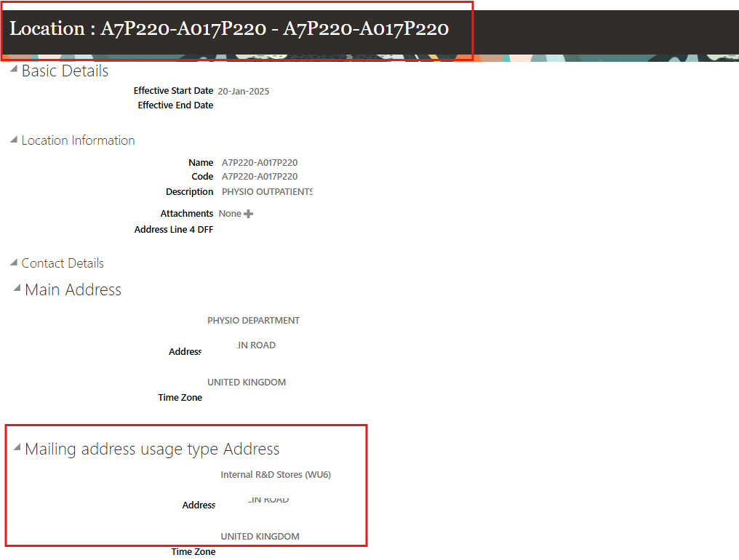739x560 pixels.
Task: Click the triangle before Mailing address usage type Address
Action: [16, 449]
